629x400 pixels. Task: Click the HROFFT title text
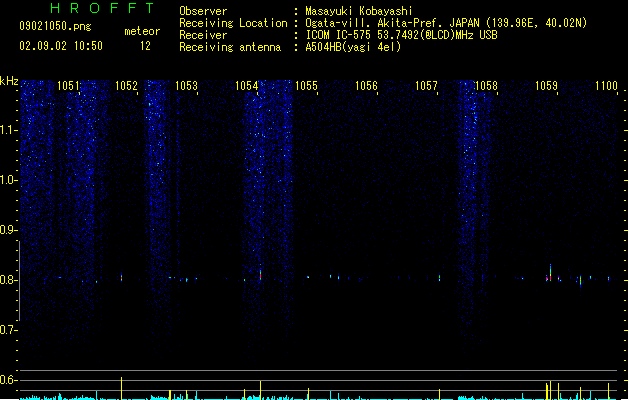click(x=103, y=8)
